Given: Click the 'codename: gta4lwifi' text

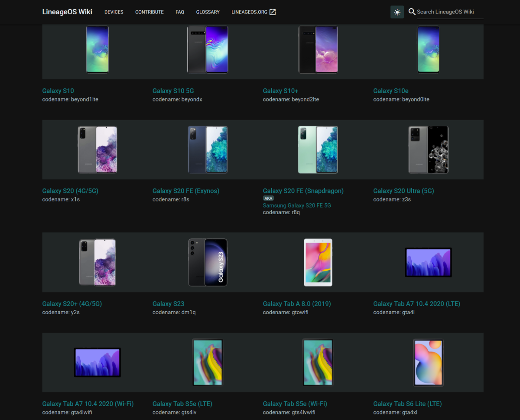Looking at the screenshot, I should [x=67, y=412].
